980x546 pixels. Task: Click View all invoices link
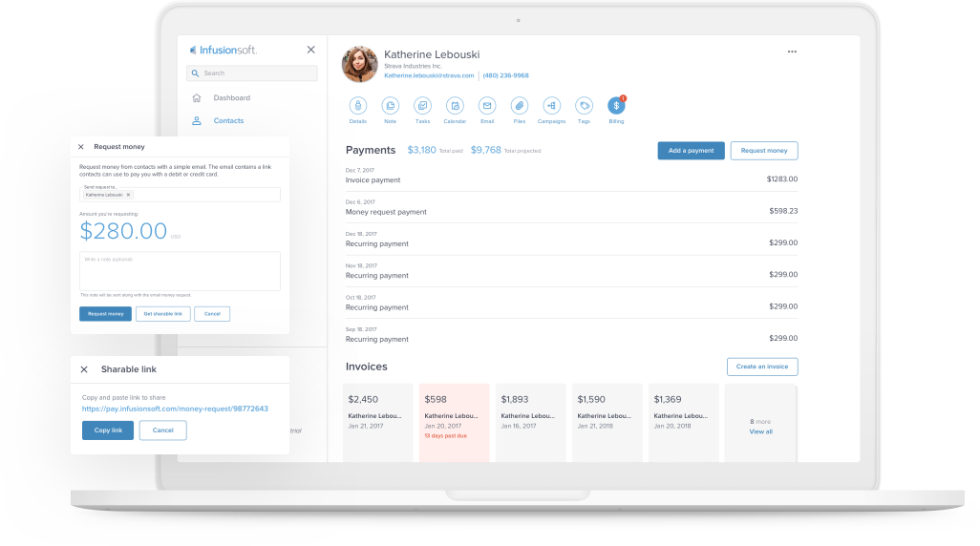(760, 431)
